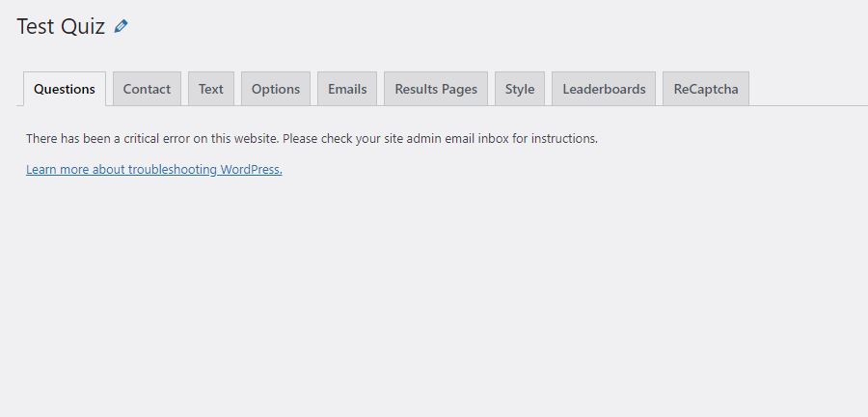View quiz email settings via Emails
Screen dimensions: 868x417
[347, 89]
